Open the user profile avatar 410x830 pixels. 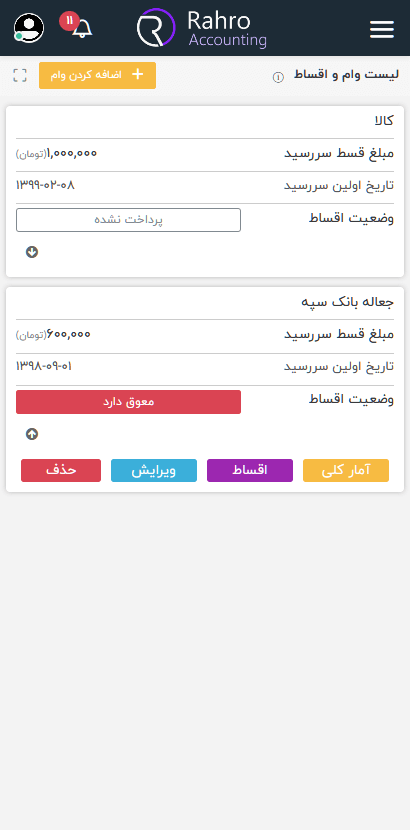[29, 28]
